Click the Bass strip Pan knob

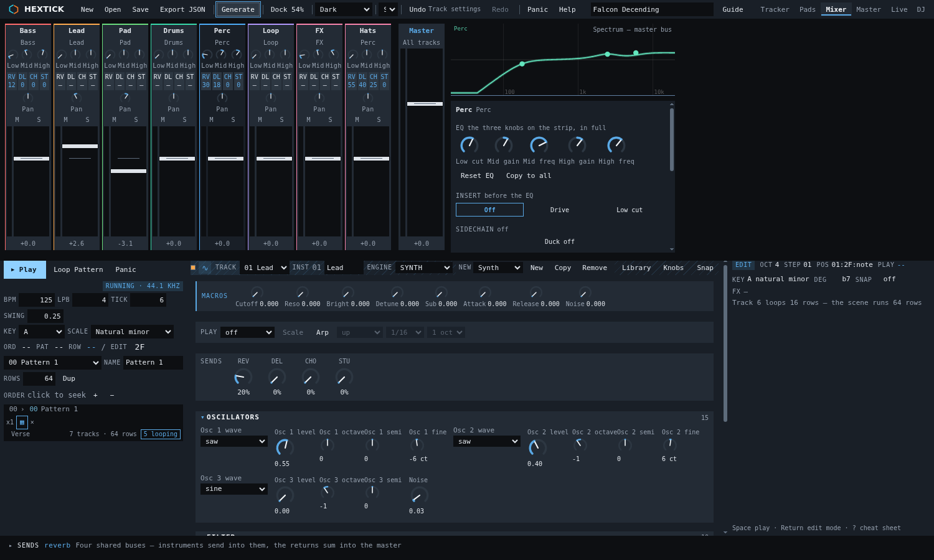point(27,97)
